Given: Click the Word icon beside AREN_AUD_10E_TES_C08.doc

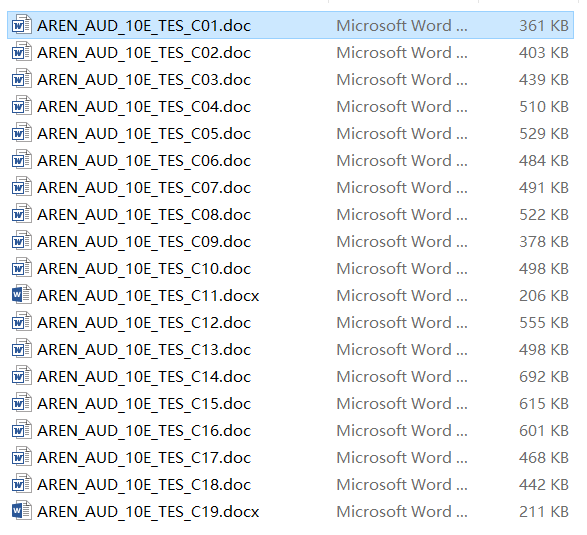Looking at the screenshot, I should 21,214.
